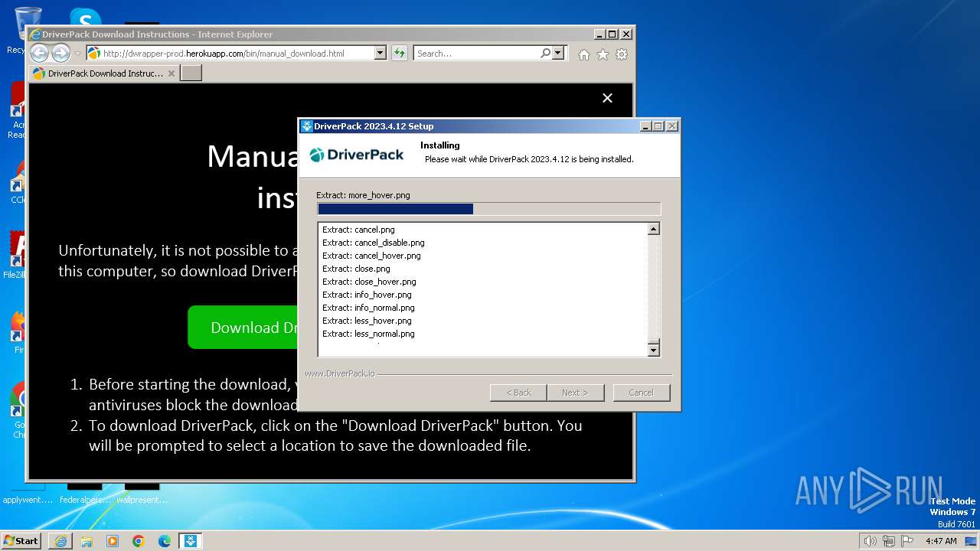Click the DriverPack Setup title bar icon
Screen dimensions: 980x551
306,126
